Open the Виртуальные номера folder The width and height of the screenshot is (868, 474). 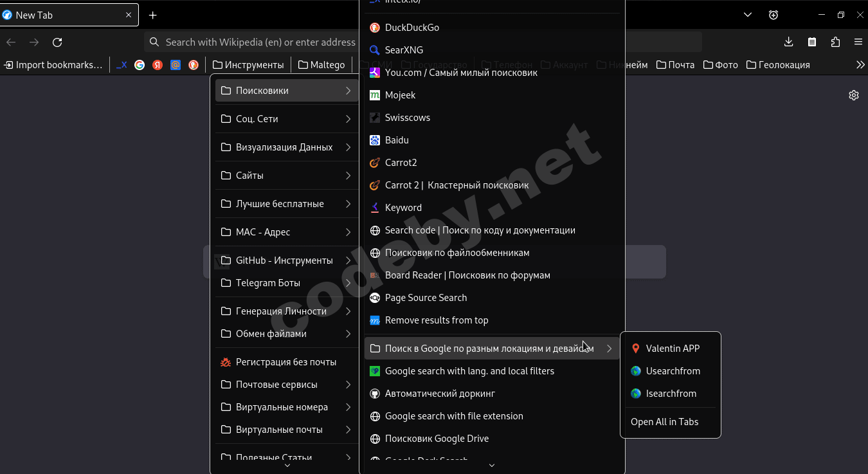click(x=286, y=407)
